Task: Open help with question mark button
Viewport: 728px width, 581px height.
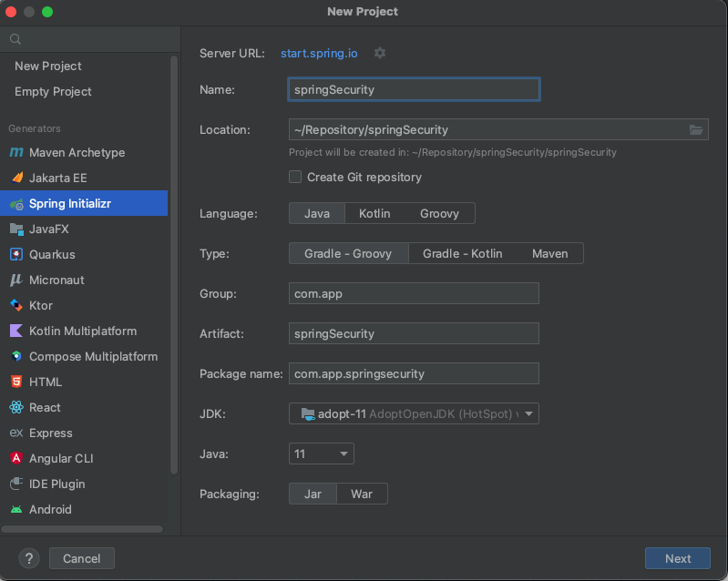Action: pos(29,558)
